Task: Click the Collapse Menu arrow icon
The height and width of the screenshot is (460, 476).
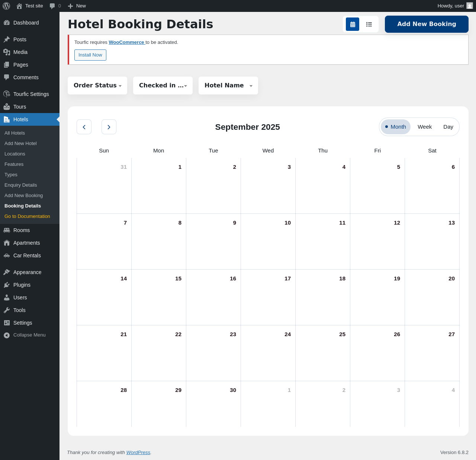Action: click(x=7, y=335)
